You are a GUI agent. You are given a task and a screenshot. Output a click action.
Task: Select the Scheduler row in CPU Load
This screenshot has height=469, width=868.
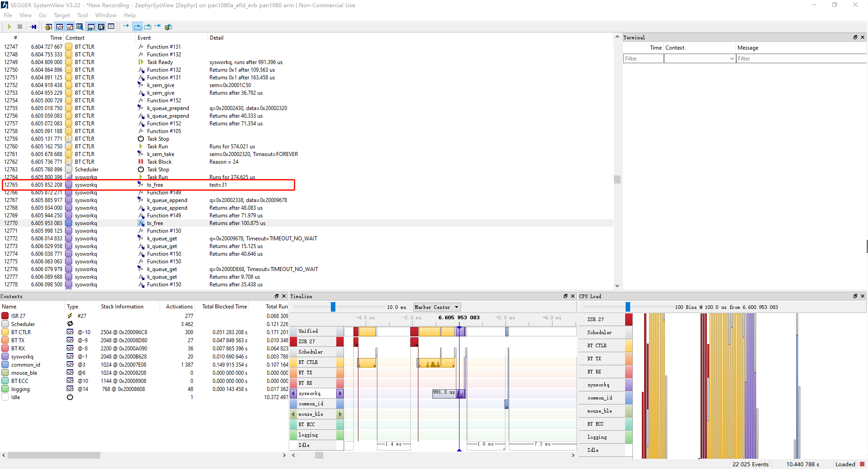tap(605, 332)
